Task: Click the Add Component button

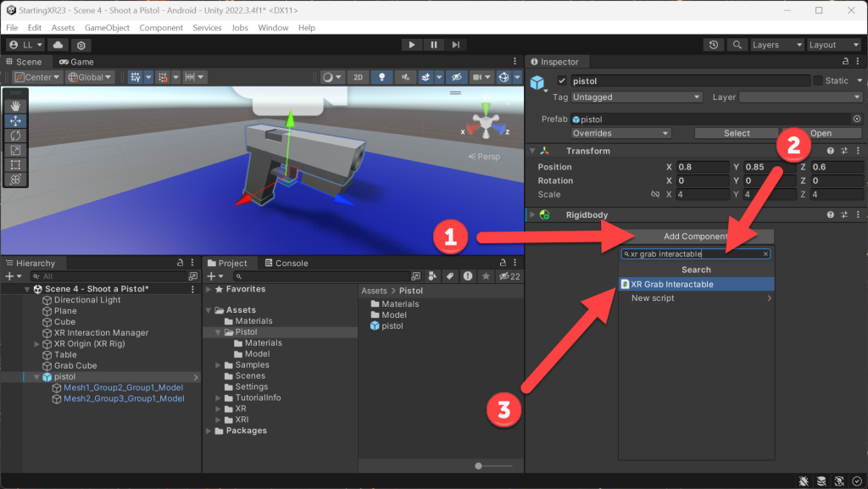Action: click(696, 236)
